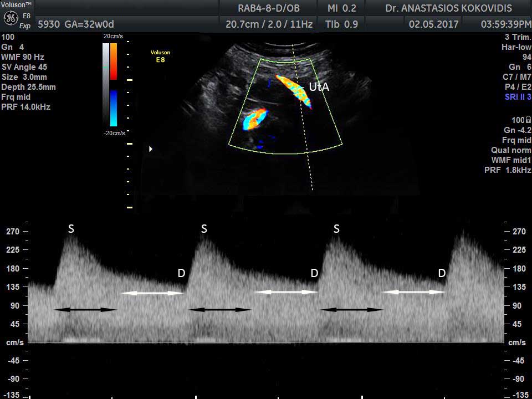Click the '135' velocity label on the right axis
Viewport: 532px width, 399px height.
click(x=519, y=287)
